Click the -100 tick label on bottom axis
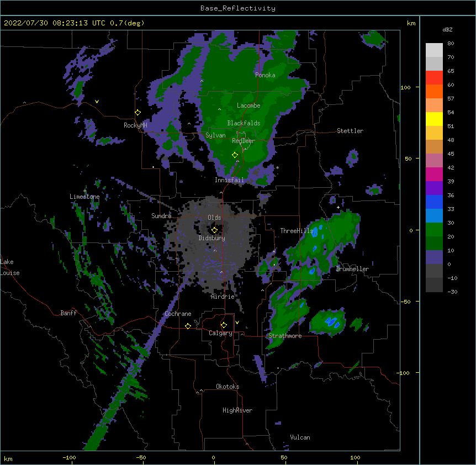Viewport: 476px width, 465px height. coord(69,457)
